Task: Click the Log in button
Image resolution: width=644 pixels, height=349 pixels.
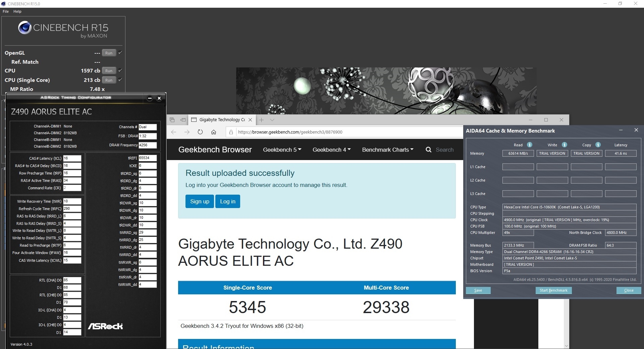Action: [228, 201]
